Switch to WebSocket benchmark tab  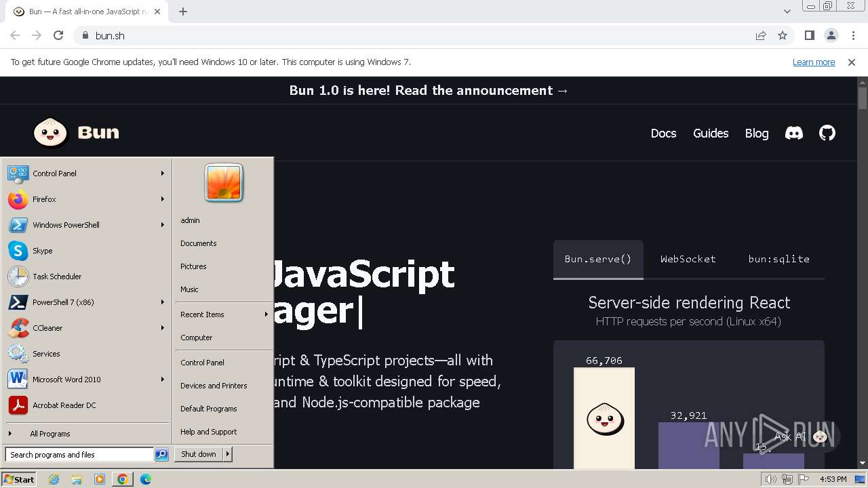(x=688, y=259)
